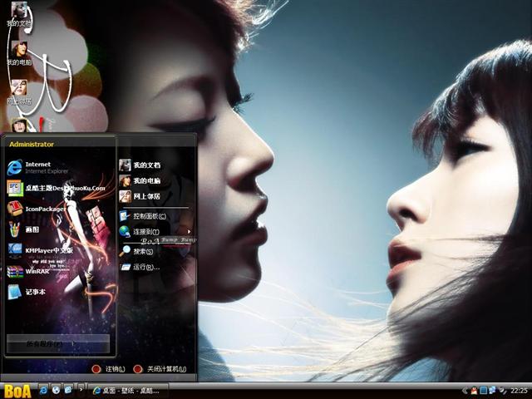
Task: Open the 网上邻居 desktop icon
Action: pyautogui.click(x=18, y=92)
